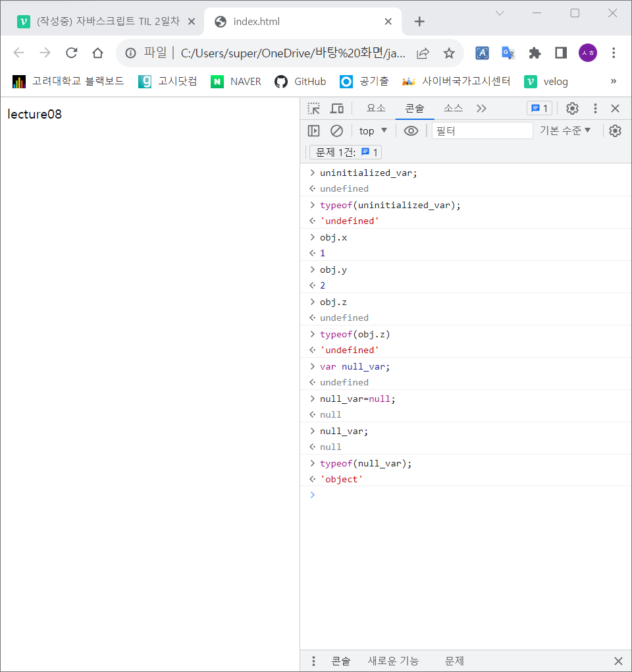This screenshot has width=632, height=672.
Task: Click the browser back arrow
Action: click(x=19, y=53)
